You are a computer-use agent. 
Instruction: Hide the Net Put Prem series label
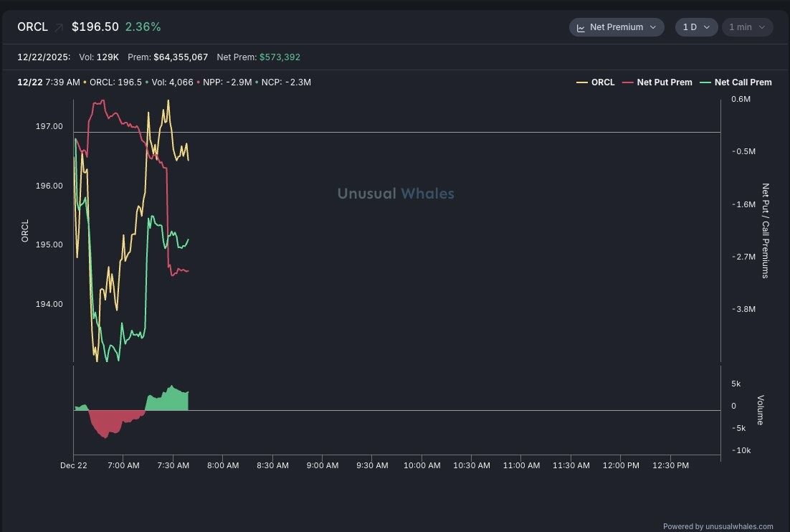tap(664, 82)
